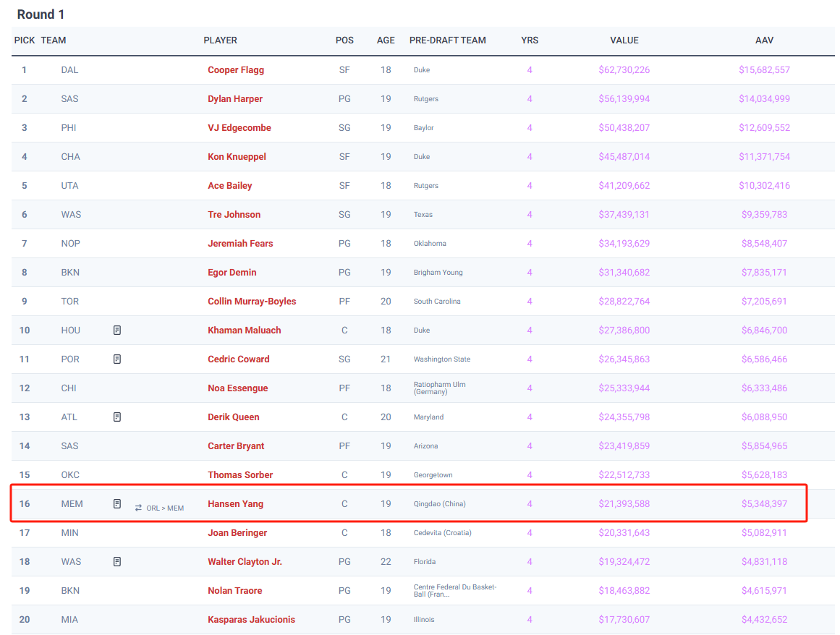
Task: Open the note icon in pick 18 WAS row
Action: click(x=117, y=562)
